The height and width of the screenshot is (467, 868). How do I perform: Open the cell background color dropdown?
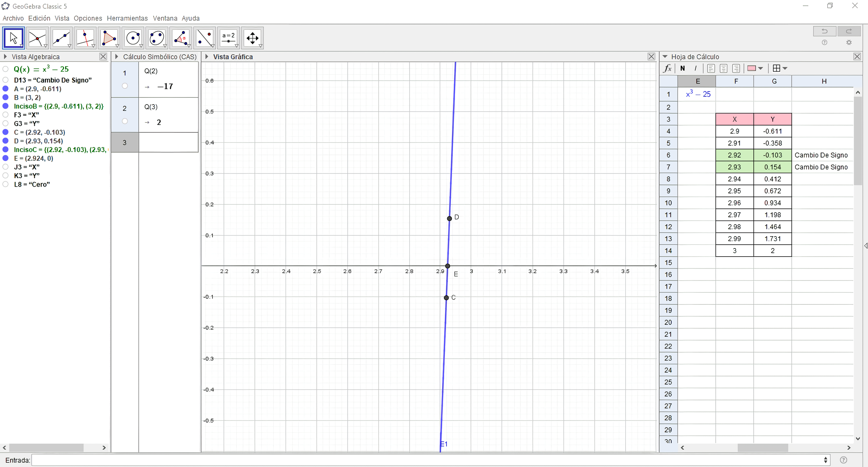[760, 68]
